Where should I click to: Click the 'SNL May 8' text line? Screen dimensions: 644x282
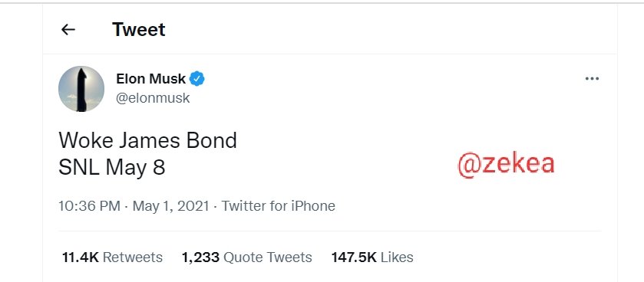[x=112, y=168]
